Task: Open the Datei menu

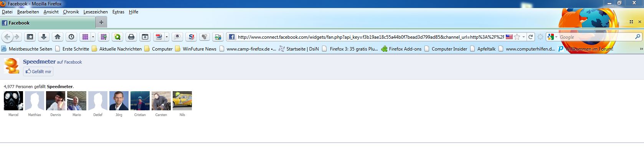Action: (x=7, y=12)
